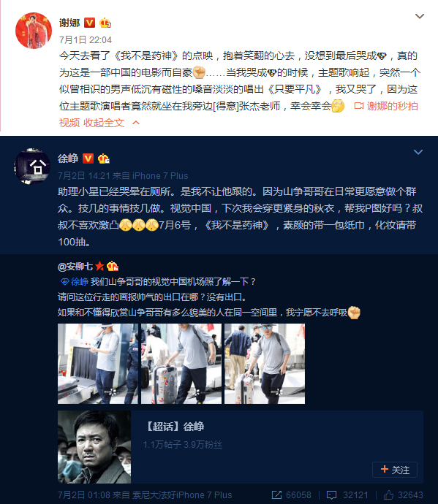
Task: Expand options arrow on 徐峥's post
Action: click(x=418, y=152)
